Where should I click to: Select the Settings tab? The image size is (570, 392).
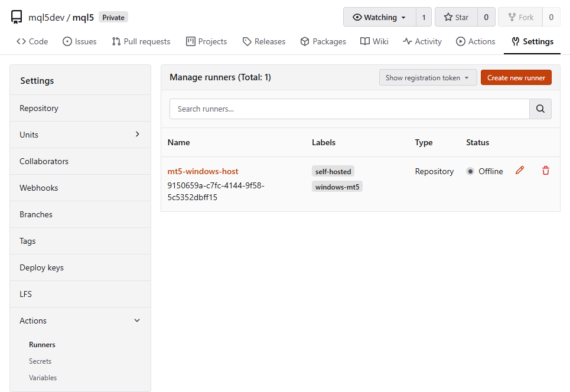(x=532, y=41)
